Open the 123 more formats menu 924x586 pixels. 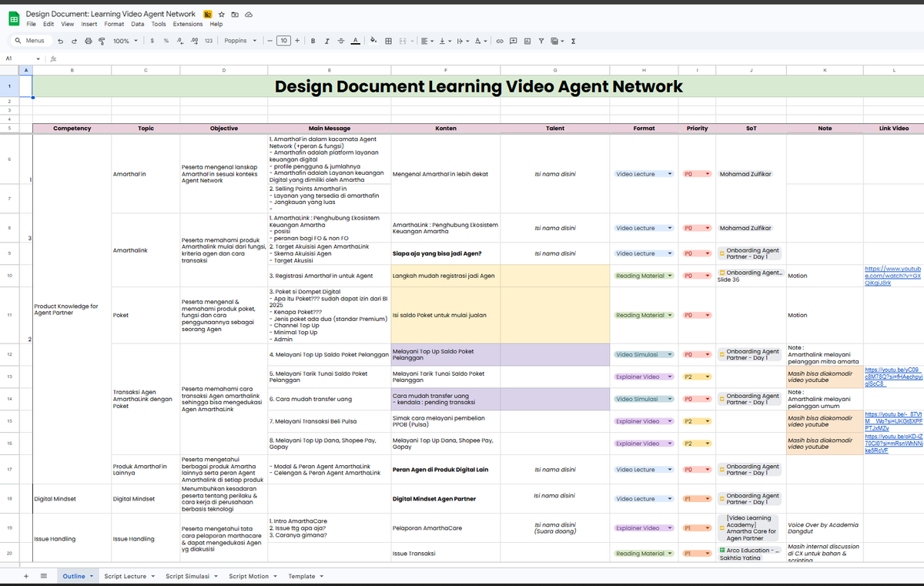(209, 41)
